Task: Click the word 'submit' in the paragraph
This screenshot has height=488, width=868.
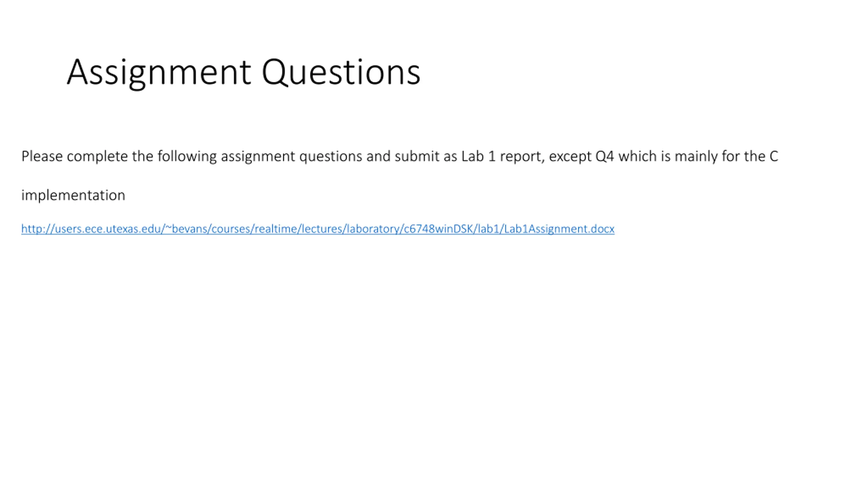Action: [417, 157]
